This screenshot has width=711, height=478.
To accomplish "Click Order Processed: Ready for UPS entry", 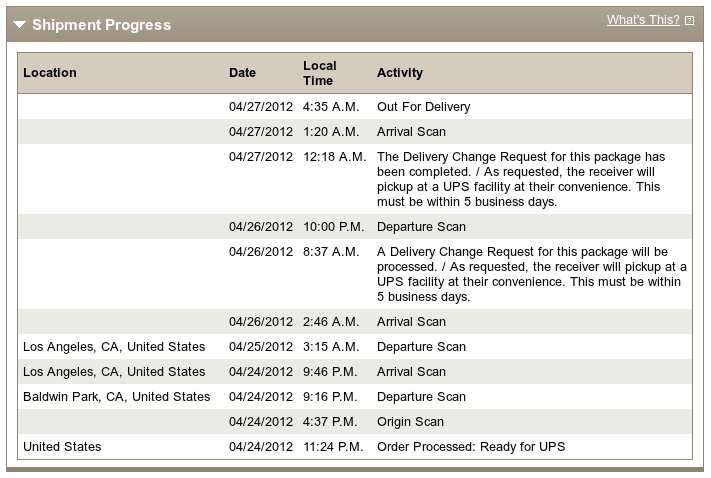I will coord(471,447).
